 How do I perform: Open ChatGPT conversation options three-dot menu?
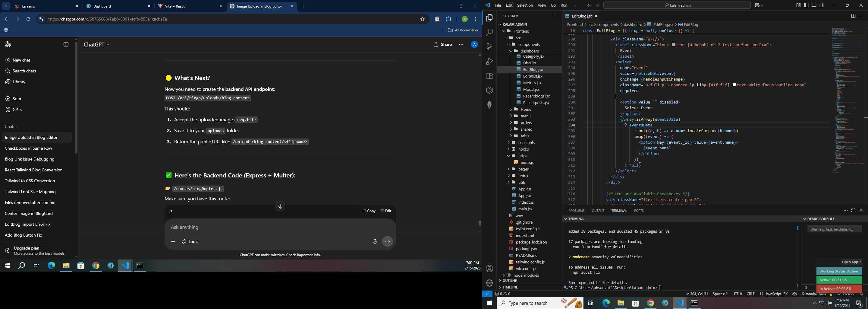[461, 45]
